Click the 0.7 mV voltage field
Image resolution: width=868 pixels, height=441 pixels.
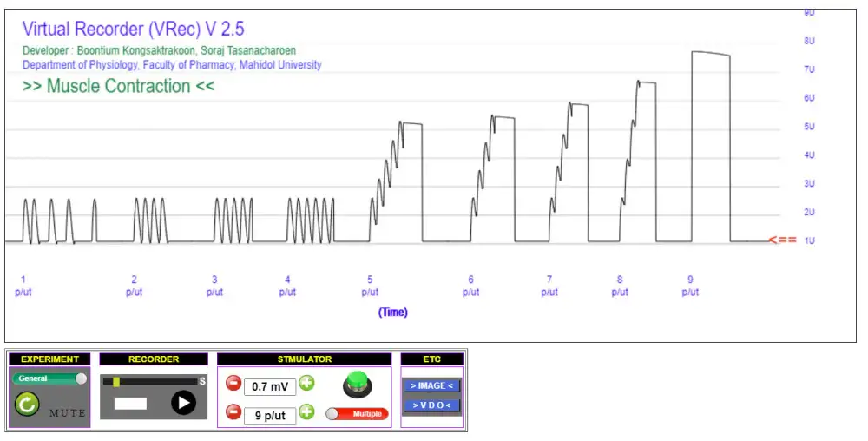(270, 386)
